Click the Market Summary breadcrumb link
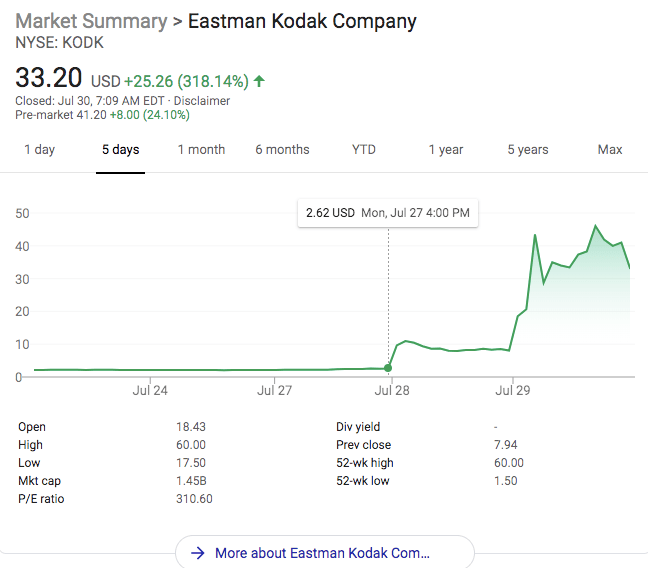Screen dimensions: 648x568 [91, 21]
